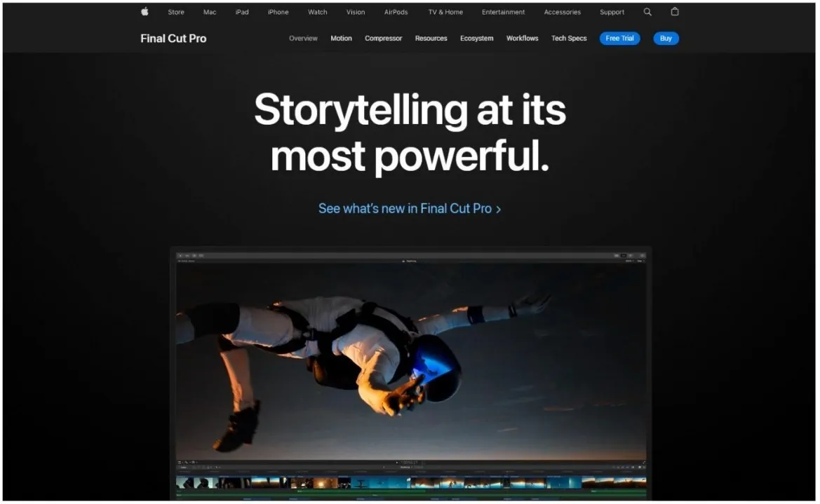The width and height of the screenshot is (820, 504).
Task: Open the Motion tab
Action: (x=341, y=39)
